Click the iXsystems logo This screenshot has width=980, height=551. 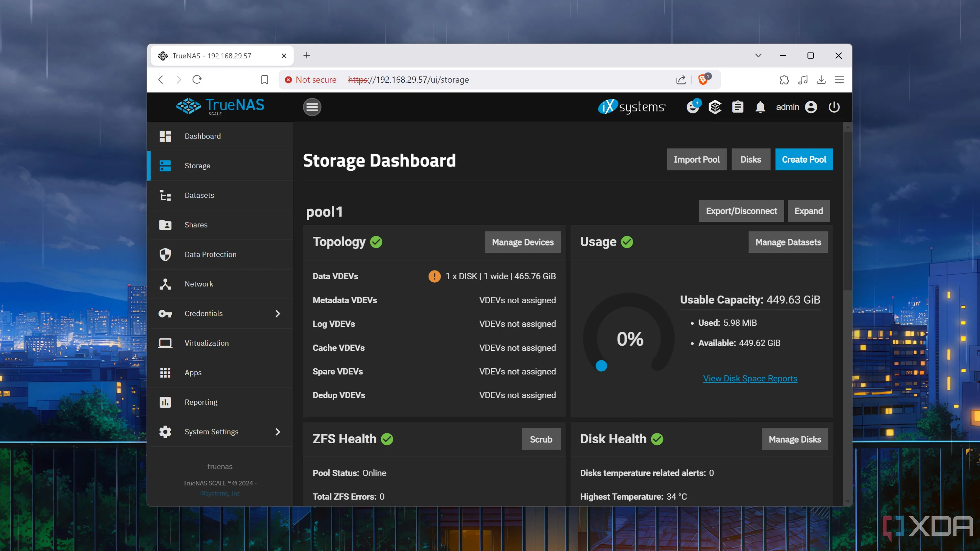pos(632,107)
